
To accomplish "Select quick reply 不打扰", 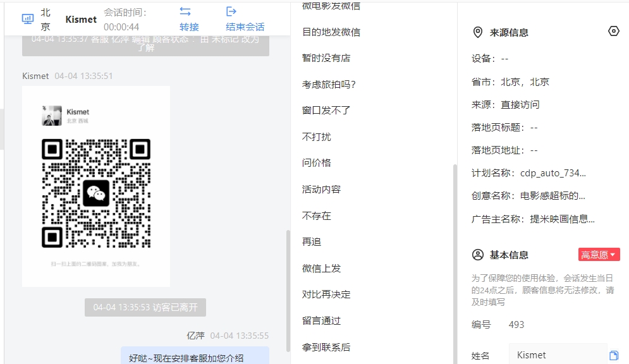I will pyautogui.click(x=317, y=137).
